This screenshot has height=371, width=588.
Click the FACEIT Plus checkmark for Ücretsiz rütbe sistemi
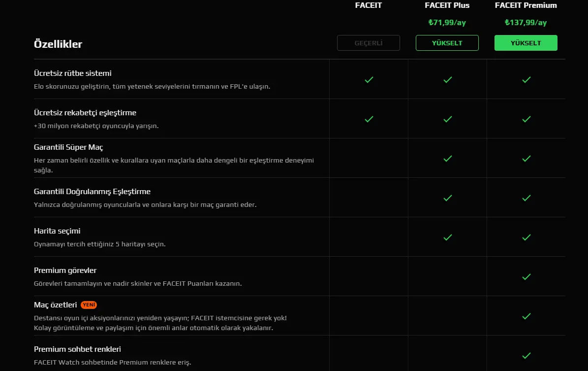click(448, 80)
